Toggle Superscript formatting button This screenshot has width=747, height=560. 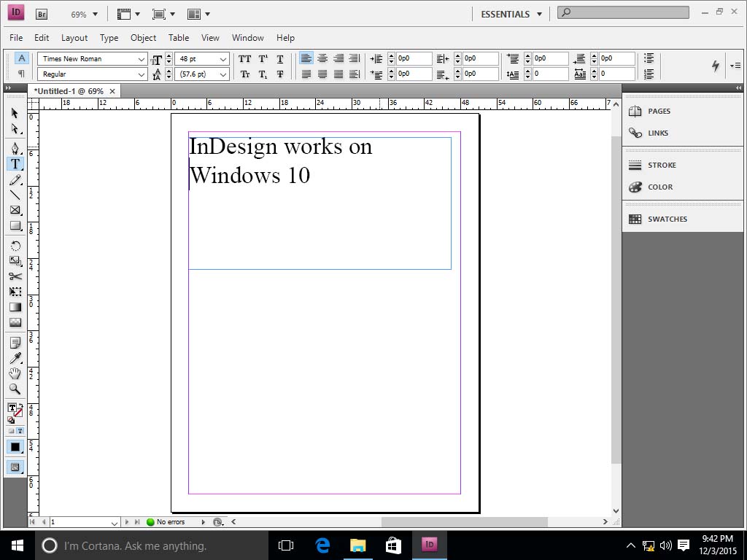[263, 58]
